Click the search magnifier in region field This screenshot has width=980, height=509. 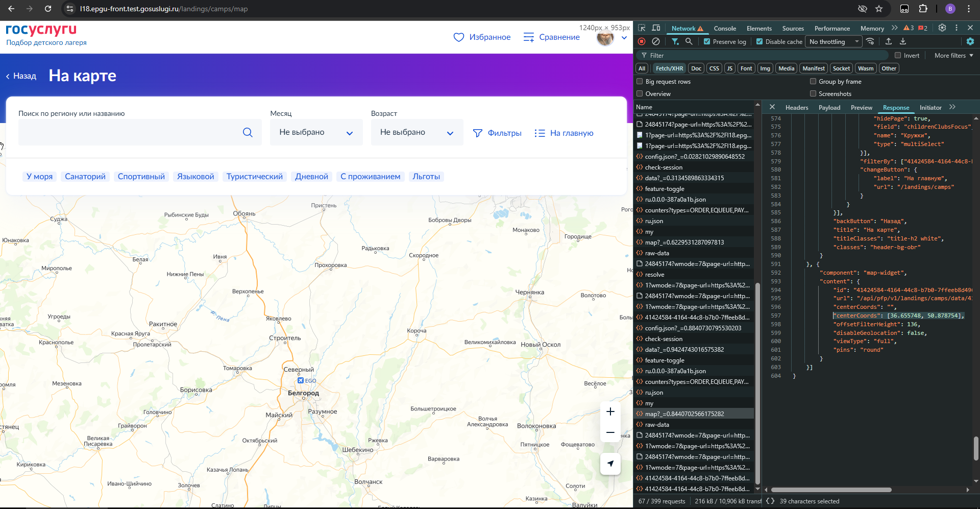point(248,133)
